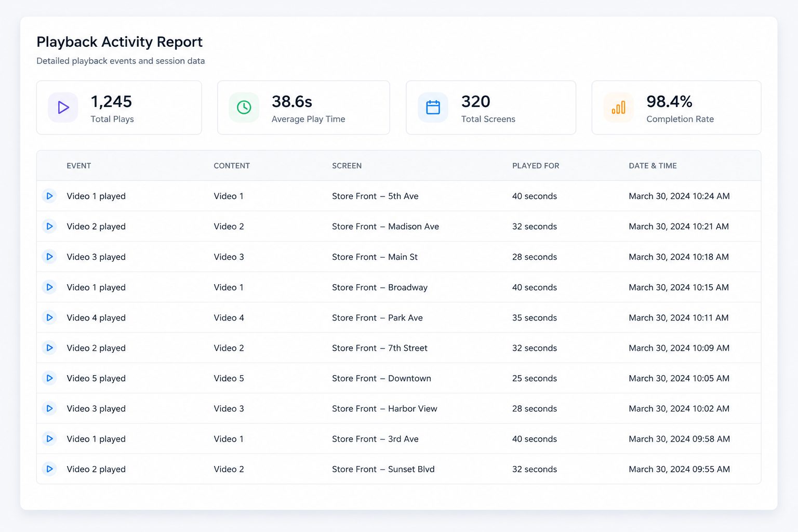This screenshot has width=798, height=532.
Task: Click the play icon in the 5th Ave row
Action: [49, 196]
